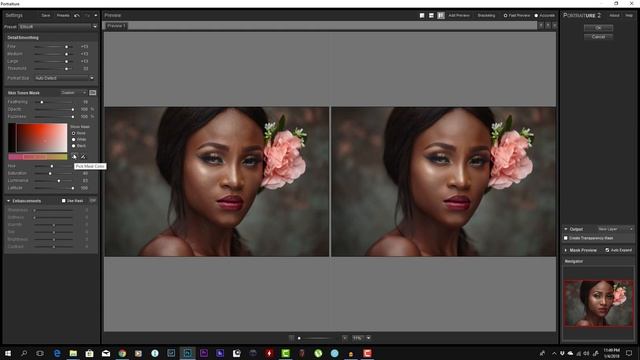Screen dimensions: 640x360
Task: Select horizontal split preview layout icon
Action: coord(431,16)
